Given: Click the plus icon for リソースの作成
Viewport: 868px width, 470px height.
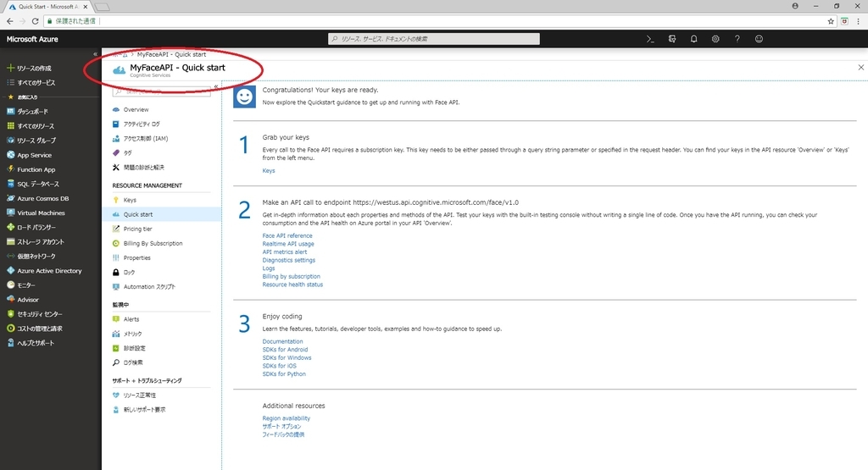Looking at the screenshot, I should point(10,68).
